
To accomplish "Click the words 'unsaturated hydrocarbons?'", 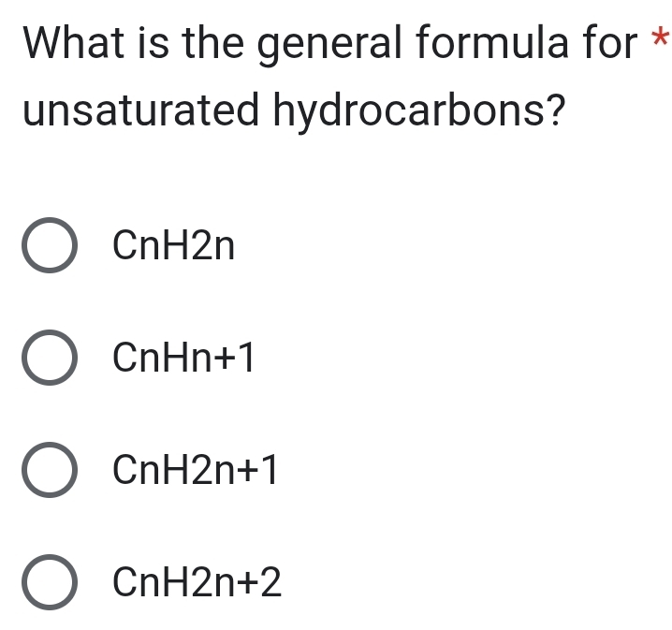I will coord(293,111).
